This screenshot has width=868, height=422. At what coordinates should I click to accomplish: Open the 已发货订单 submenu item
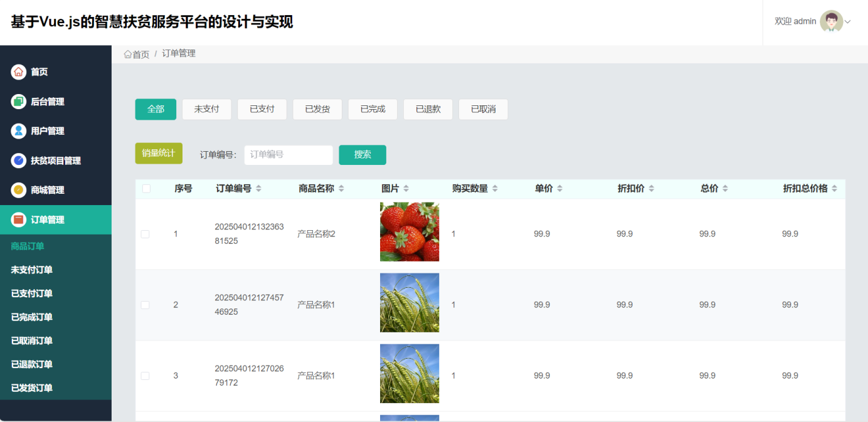(56, 388)
